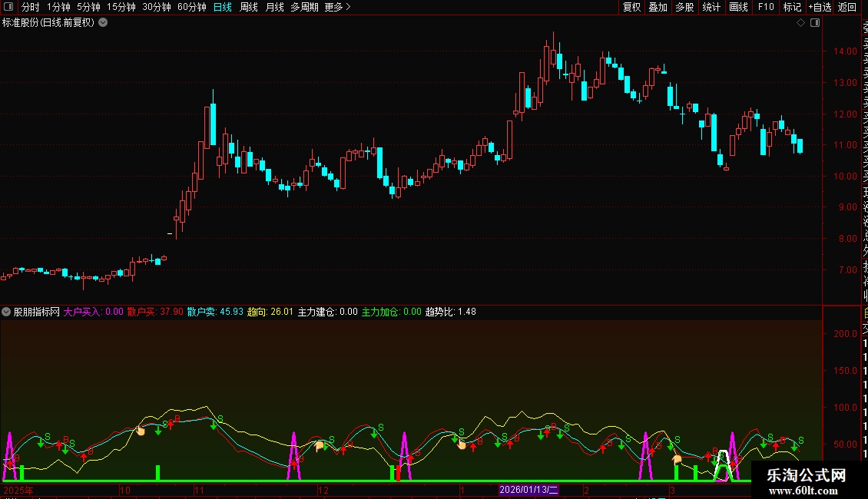Open 多股 multi-stock view
Screen dimensions: 868x499
(x=684, y=7)
